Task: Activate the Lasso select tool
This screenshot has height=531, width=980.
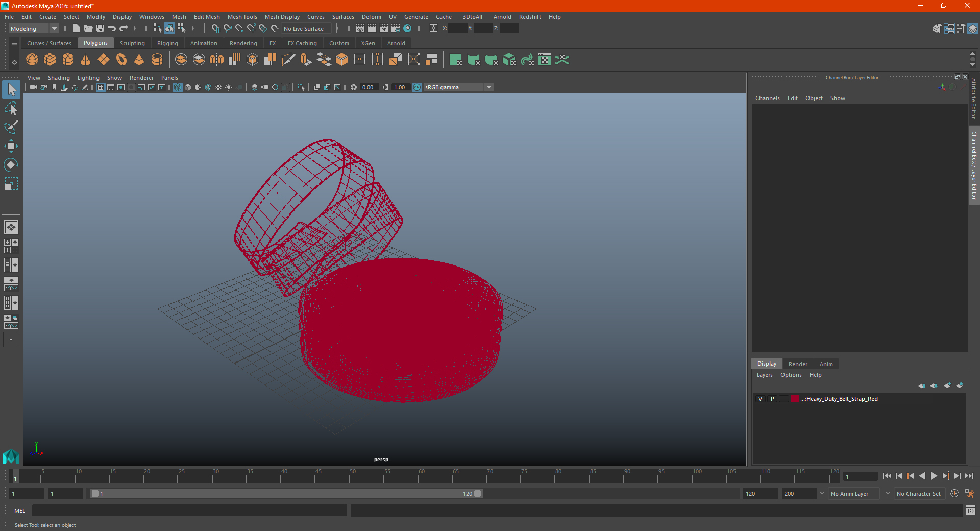Action: click(11, 108)
